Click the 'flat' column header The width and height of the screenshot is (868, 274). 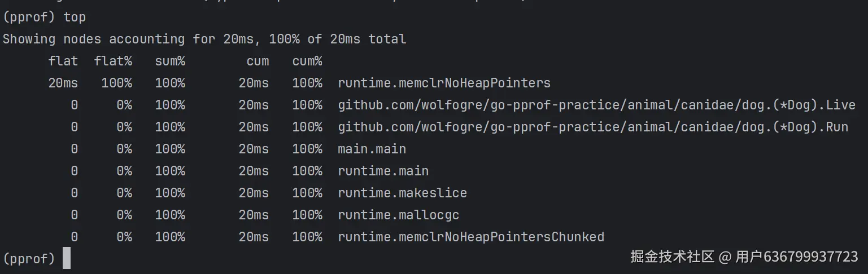pyautogui.click(x=63, y=61)
